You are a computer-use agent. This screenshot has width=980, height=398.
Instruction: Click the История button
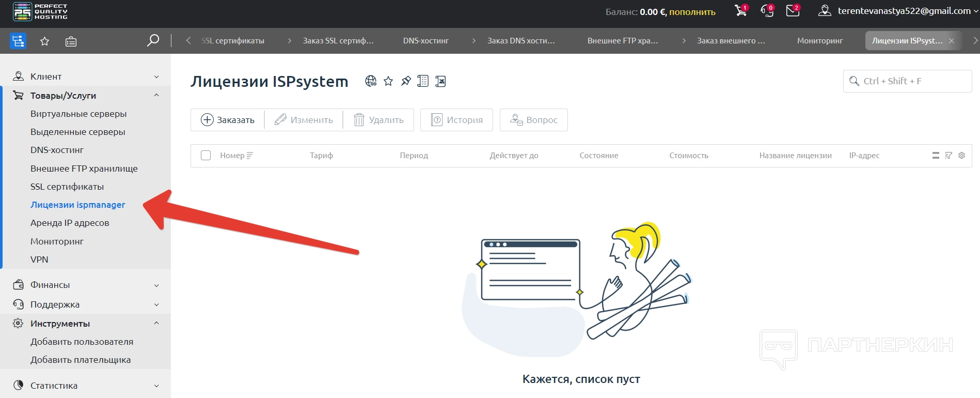(x=456, y=120)
